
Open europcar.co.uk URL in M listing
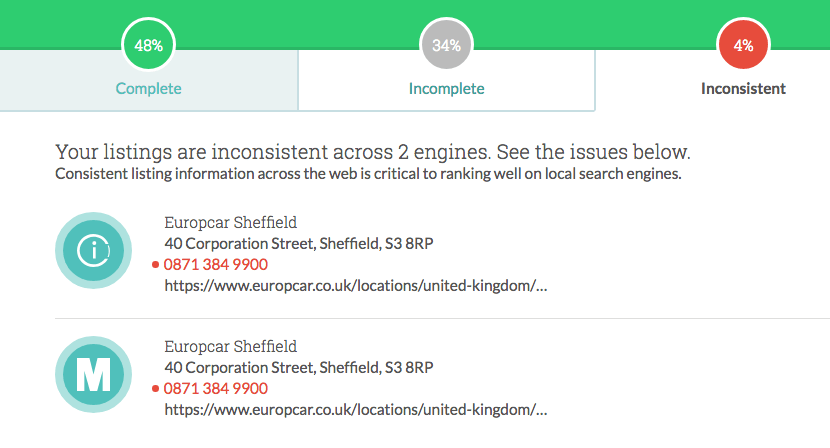pos(355,410)
